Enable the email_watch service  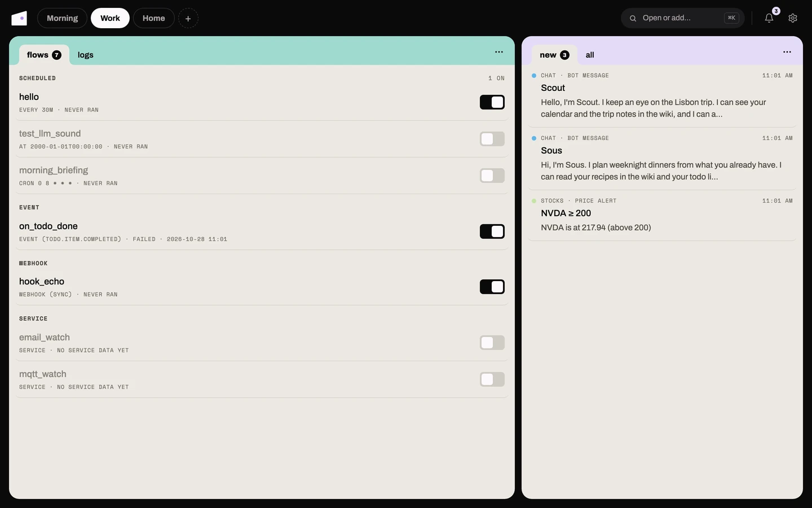(492, 343)
